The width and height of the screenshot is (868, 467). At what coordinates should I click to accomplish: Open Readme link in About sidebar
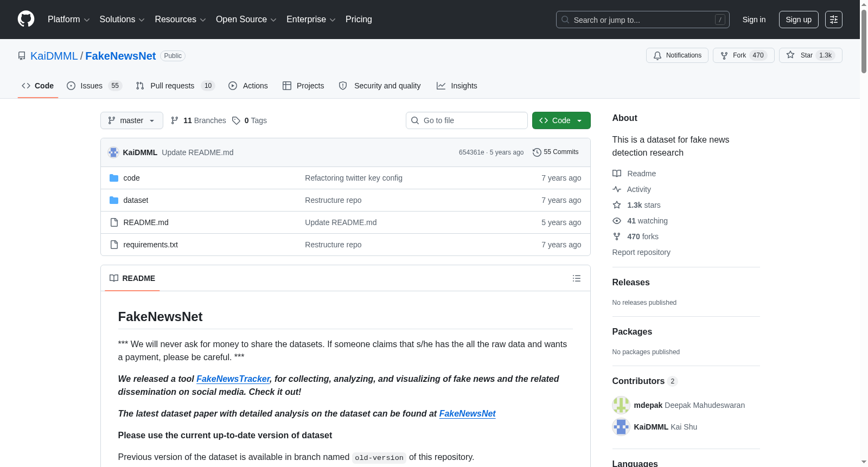click(x=634, y=174)
